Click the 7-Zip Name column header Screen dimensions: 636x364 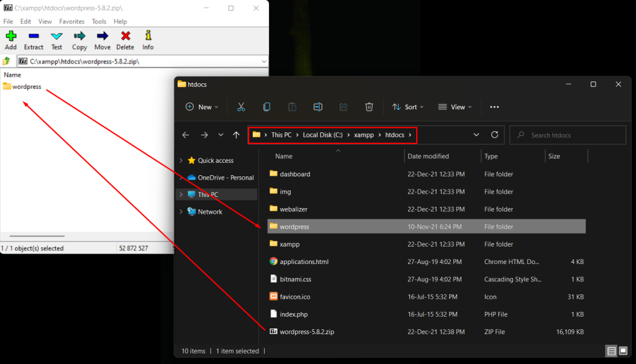[12, 75]
